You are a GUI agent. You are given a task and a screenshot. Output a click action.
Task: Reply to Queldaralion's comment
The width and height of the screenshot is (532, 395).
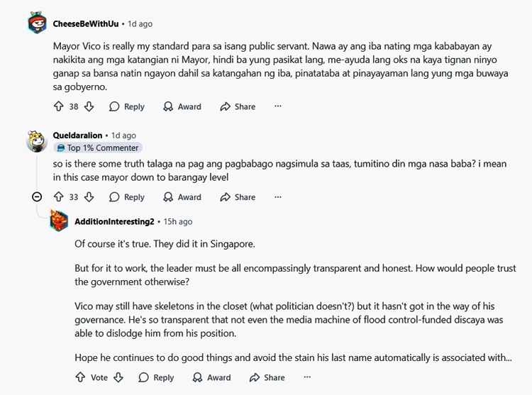(x=126, y=197)
